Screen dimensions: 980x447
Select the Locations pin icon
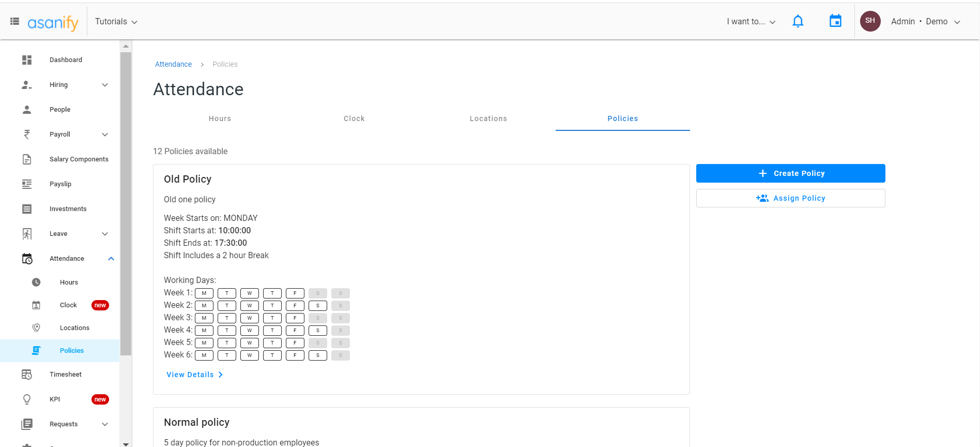(36, 328)
